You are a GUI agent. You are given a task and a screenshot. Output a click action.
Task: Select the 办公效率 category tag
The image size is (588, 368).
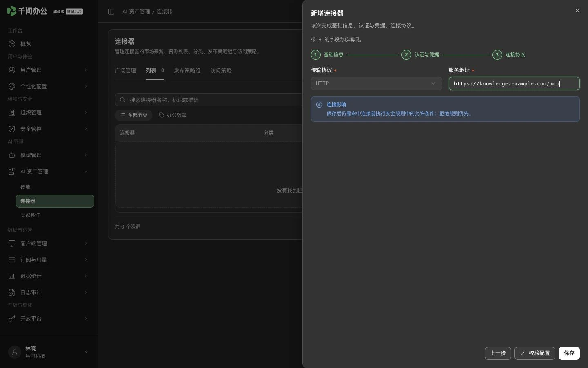click(x=173, y=115)
